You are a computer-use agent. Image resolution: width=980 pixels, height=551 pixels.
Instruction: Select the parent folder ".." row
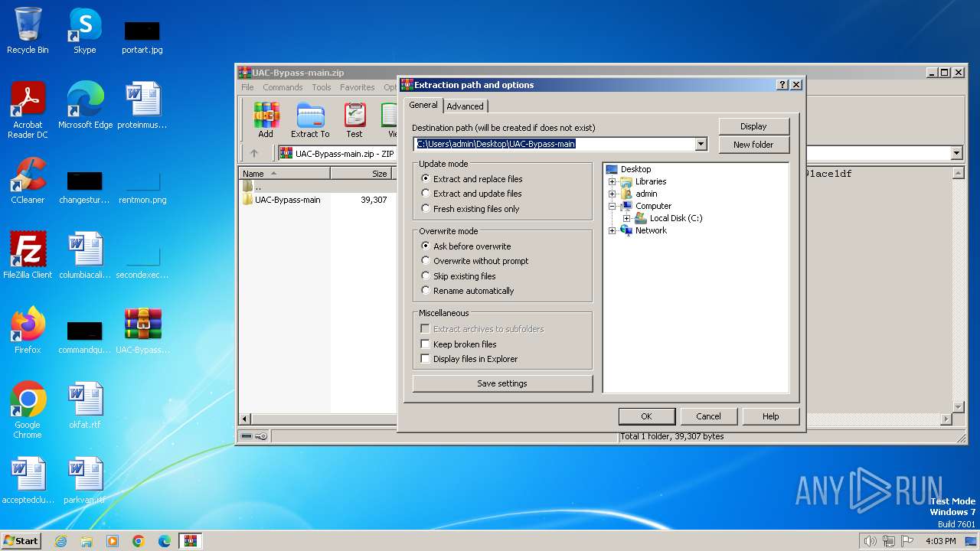coord(317,187)
